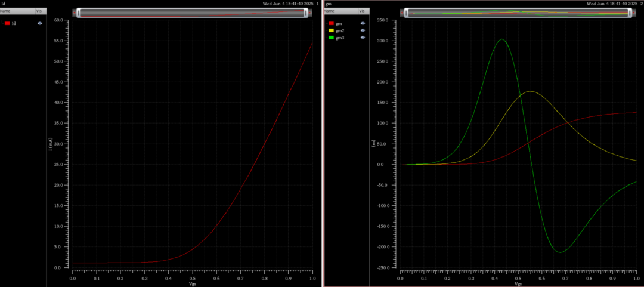The image size is (644, 287).
Task: Click right handle of gm plot zoom slider
Action: (630, 13)
